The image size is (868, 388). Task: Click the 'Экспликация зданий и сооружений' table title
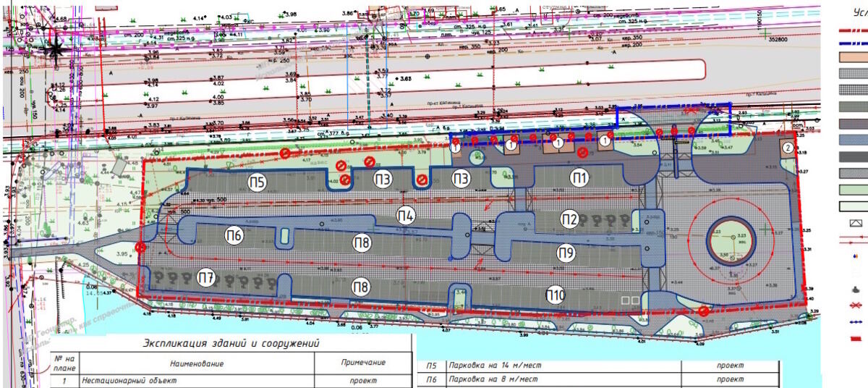tap(231, 343)
